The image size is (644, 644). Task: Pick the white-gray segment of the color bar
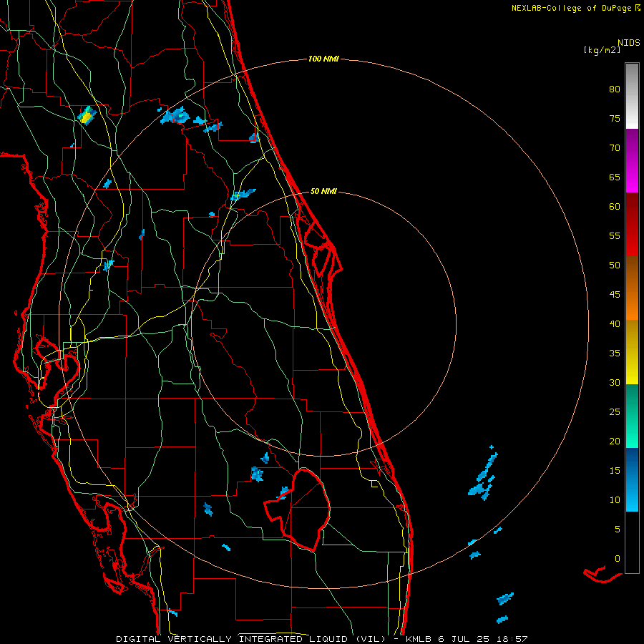632,96
